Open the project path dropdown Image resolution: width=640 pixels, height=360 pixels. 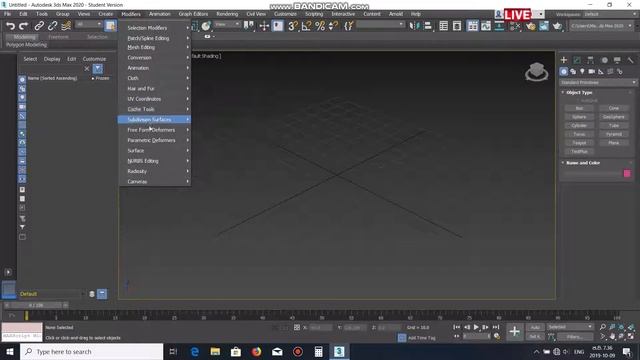[x=602, y=26]
